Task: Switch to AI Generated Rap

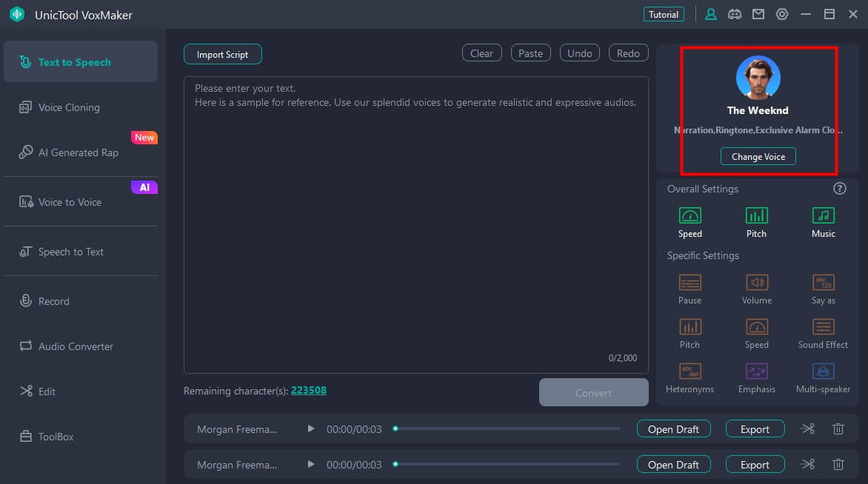Action: pyautogui.click(x=78, y=152)
